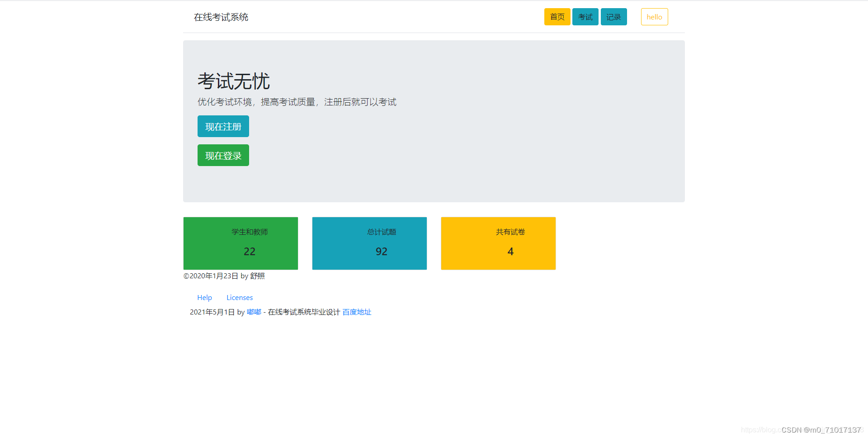Open the 首页 navigation button
Image resolution: width=868 pixels, height=438 pixels.
557,17
